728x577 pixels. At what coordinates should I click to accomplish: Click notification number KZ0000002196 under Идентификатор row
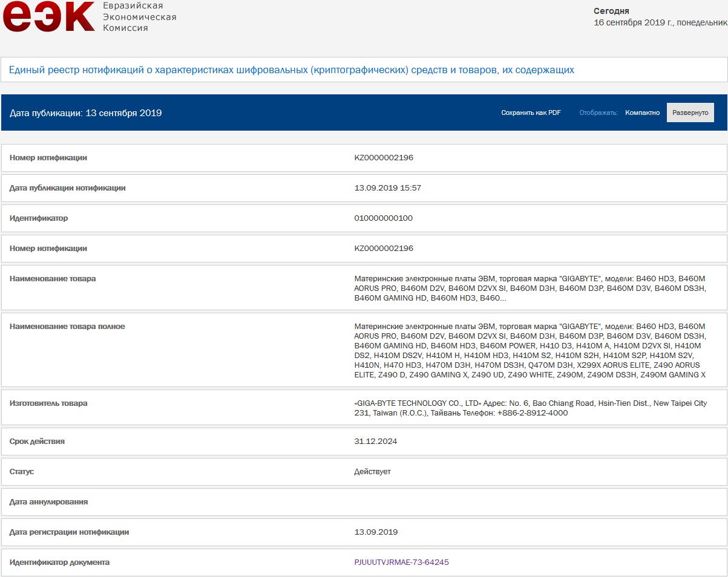click(384, 249)
